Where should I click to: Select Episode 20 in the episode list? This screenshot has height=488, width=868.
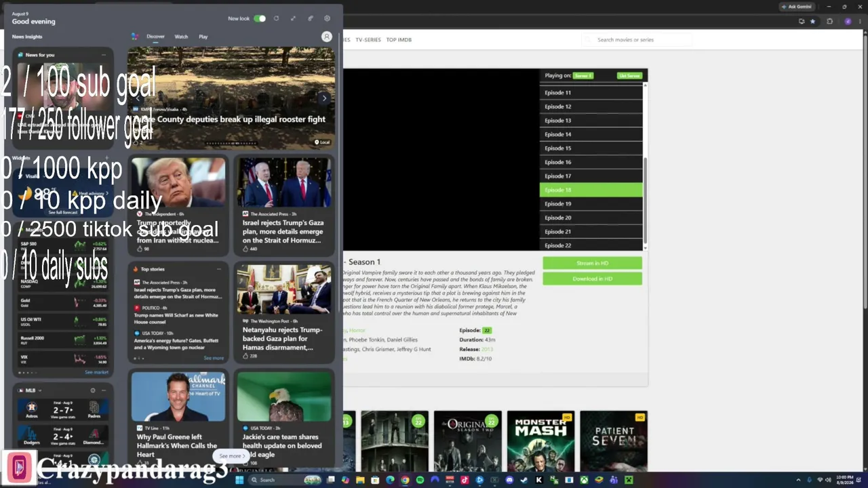pyautogui.click(x=591, y=218)
